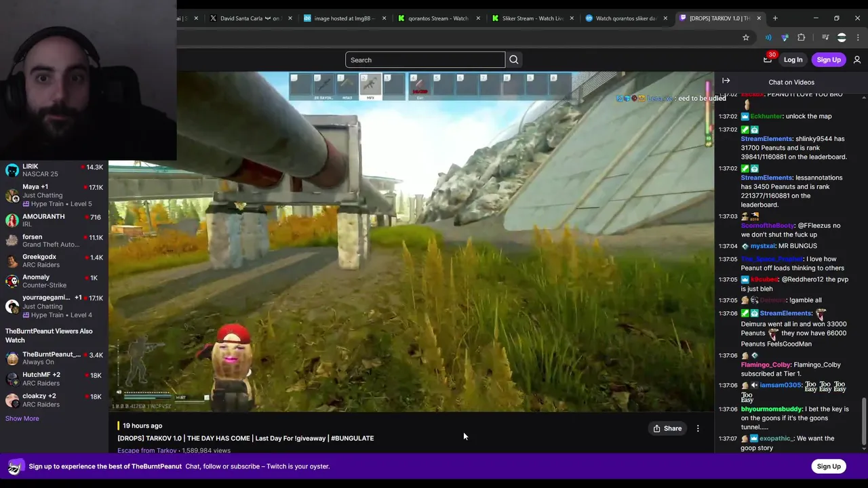Click LIRIK's channel avatar

tap(12, 170)
